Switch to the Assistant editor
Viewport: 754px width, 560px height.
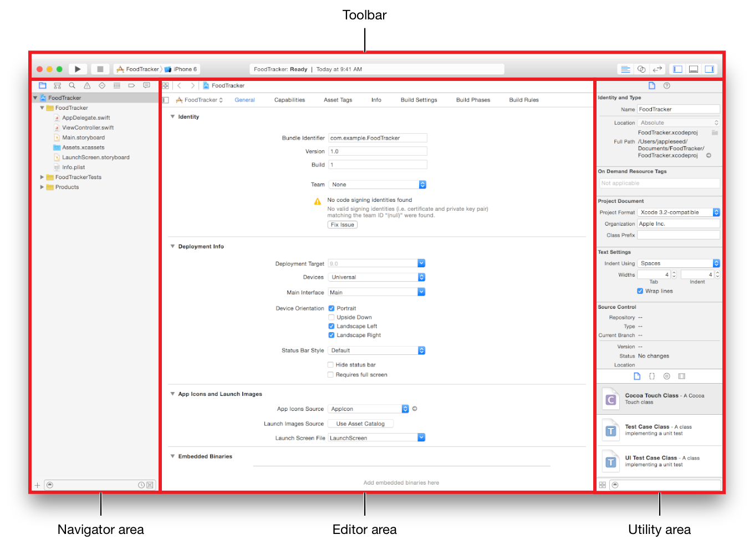[641, 69]
